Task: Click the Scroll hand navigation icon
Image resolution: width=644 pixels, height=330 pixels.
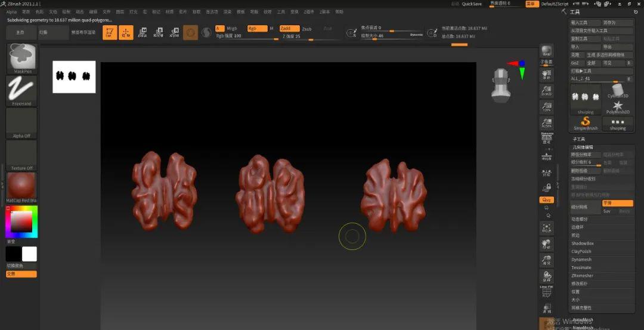Action: 547,75
